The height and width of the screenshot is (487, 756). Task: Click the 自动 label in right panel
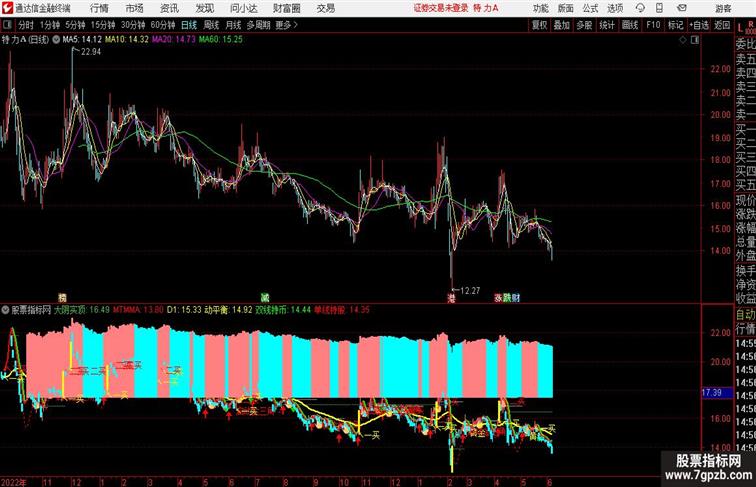click(745, 314)
